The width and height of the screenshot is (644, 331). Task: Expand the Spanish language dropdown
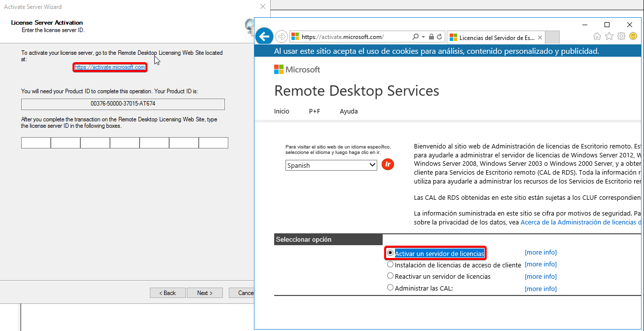331,165
